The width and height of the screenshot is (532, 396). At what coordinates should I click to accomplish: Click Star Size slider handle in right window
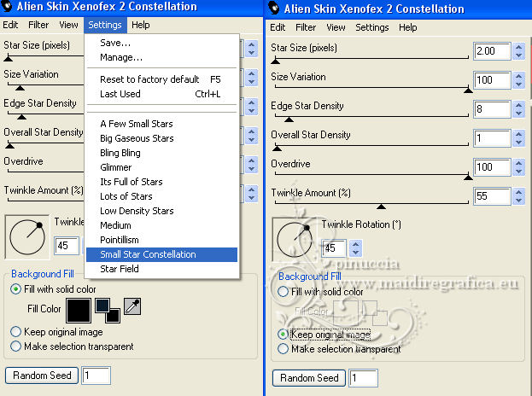pos(276,61)
